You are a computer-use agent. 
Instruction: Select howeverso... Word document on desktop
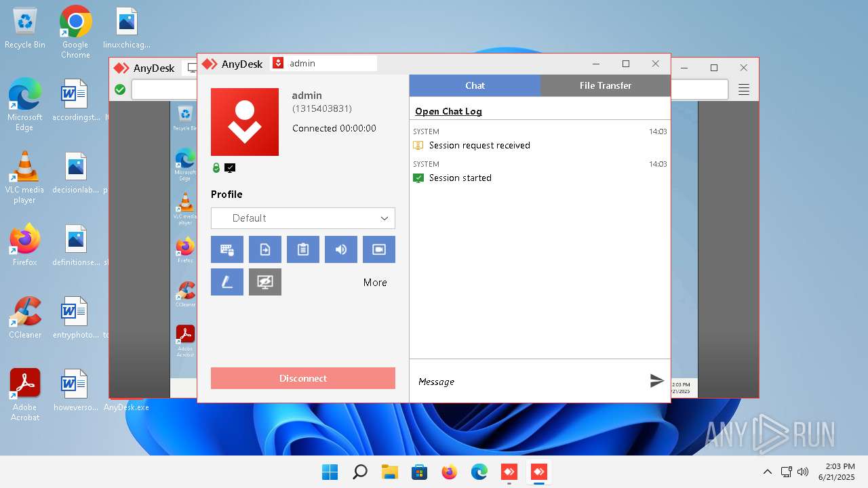[75, 390]
